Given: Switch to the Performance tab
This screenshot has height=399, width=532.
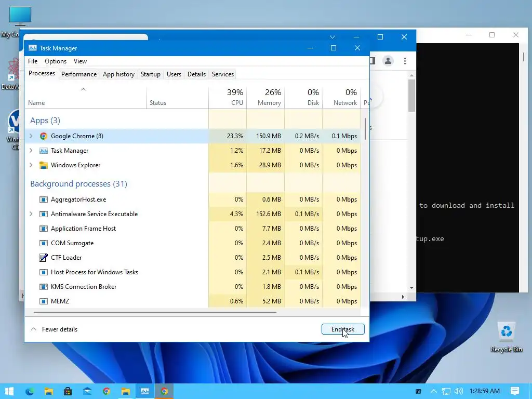Looking at the screenshot, I should pyautogui.click(x=79, y=74).
